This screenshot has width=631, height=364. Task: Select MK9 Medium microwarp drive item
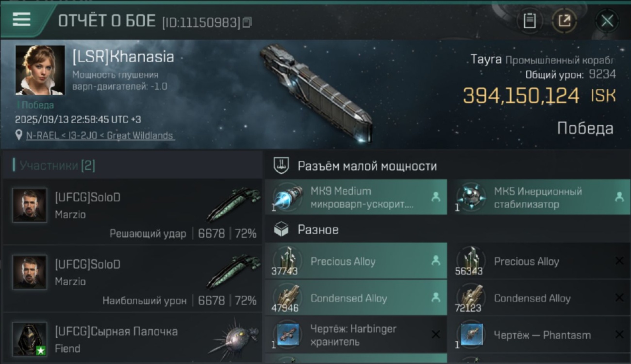(x=356, y=197)
